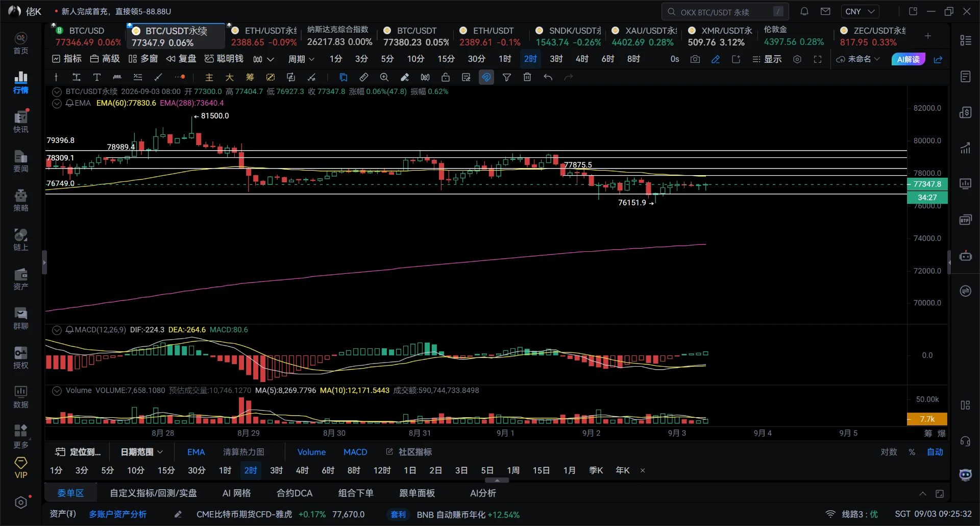Screen dimensions: 980x526
Task: Open the 指标 indicators button
Action: 67,59
